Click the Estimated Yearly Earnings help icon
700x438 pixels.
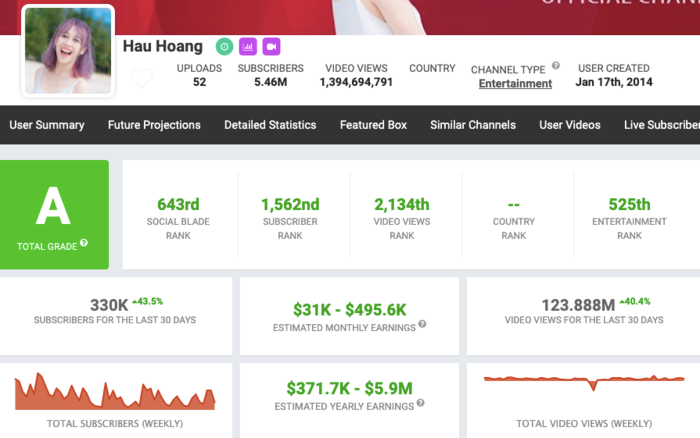tap(421, 403)
